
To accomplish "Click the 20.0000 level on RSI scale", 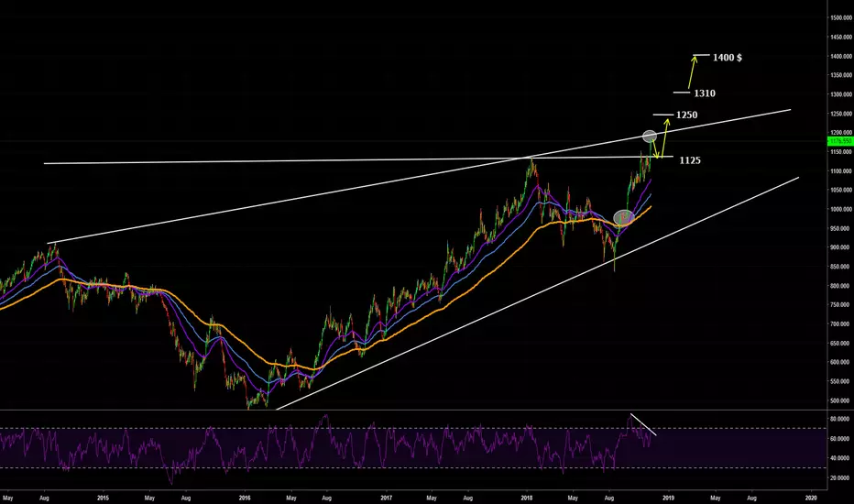I will [841, 477].
